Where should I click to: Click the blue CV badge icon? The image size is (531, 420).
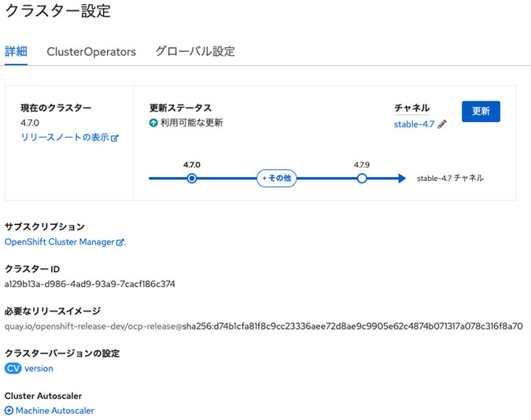pyautogui.click(x=13, y=368)
